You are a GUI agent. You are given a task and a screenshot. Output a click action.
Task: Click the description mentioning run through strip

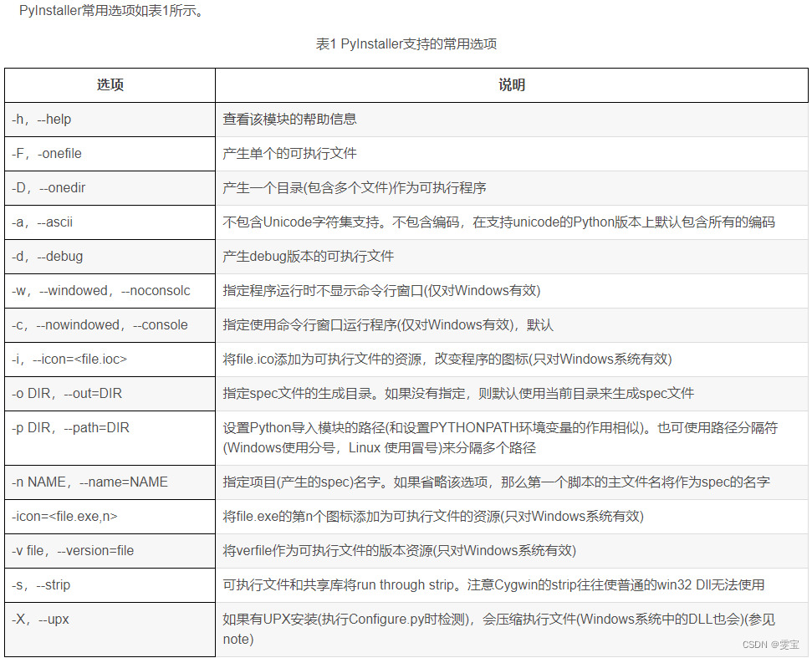click(512, 585)
